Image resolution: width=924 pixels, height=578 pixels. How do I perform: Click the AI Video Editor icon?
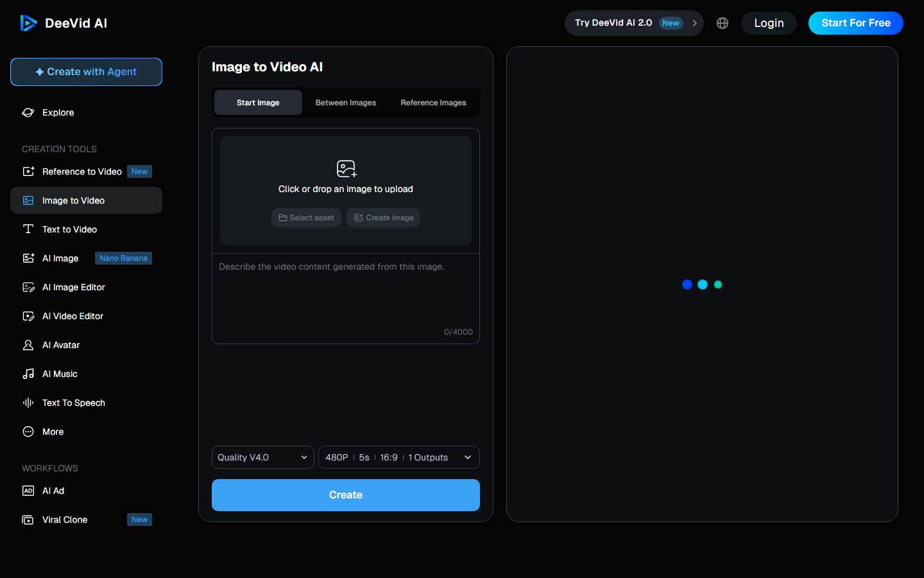click(x=28, y=316)
